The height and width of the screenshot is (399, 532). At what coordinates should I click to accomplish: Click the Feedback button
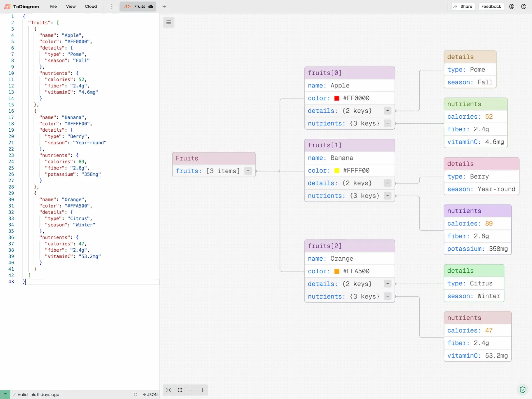click(x=491, y=6)
